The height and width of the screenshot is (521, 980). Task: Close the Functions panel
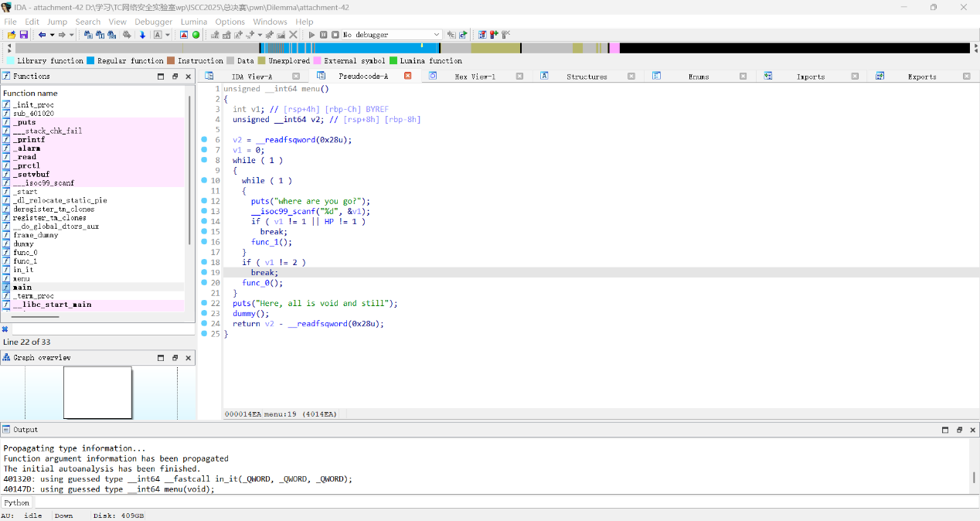pyautogui.click(x=189, y=77)
